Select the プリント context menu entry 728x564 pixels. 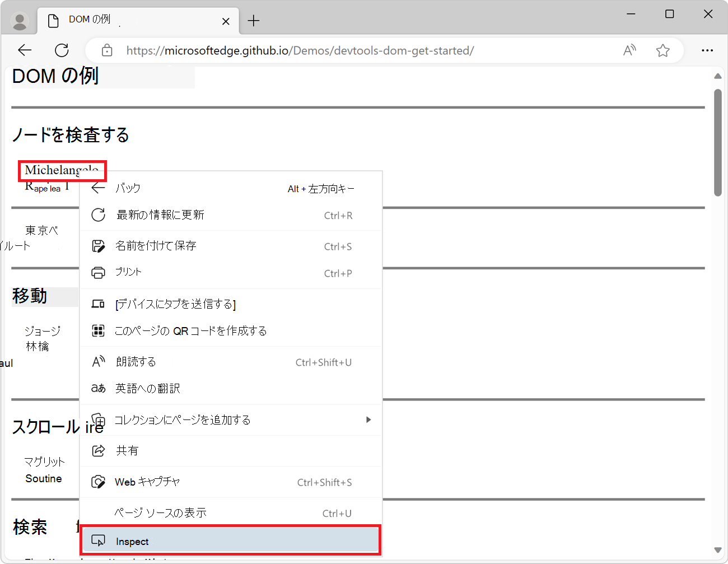pyautogui.click(x=231, y=273)
